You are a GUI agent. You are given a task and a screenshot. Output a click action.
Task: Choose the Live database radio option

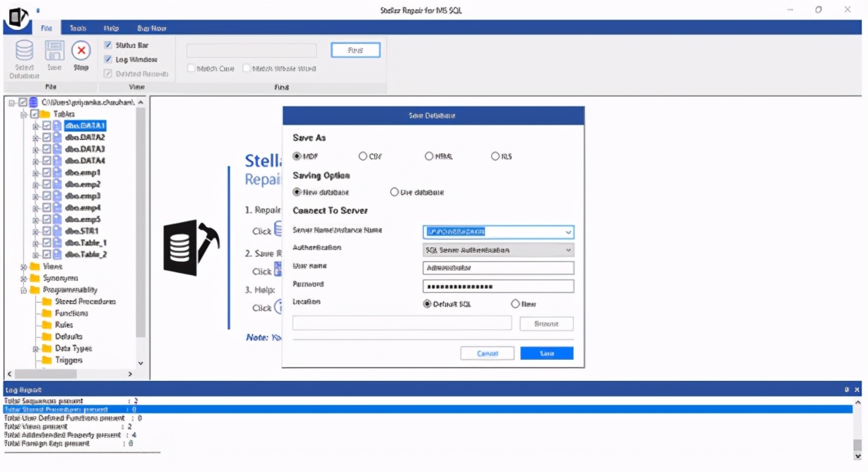(x=394, y=192)
